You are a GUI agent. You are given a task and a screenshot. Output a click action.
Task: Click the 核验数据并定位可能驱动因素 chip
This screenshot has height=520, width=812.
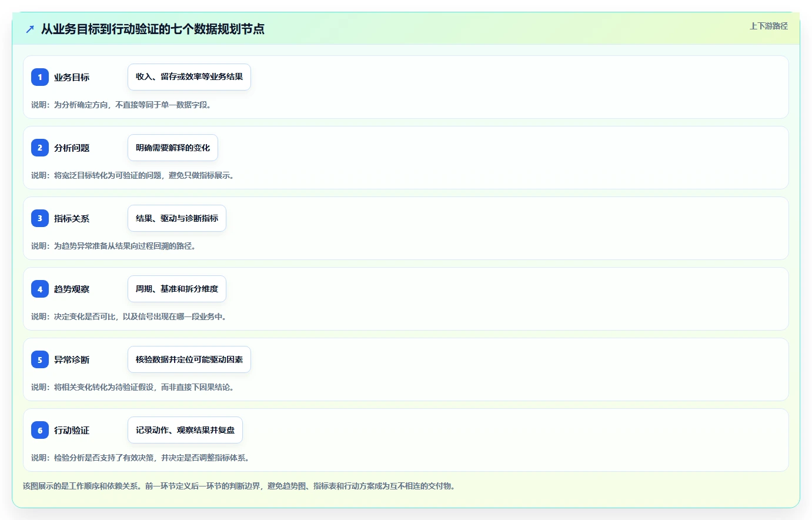point(189,359)
